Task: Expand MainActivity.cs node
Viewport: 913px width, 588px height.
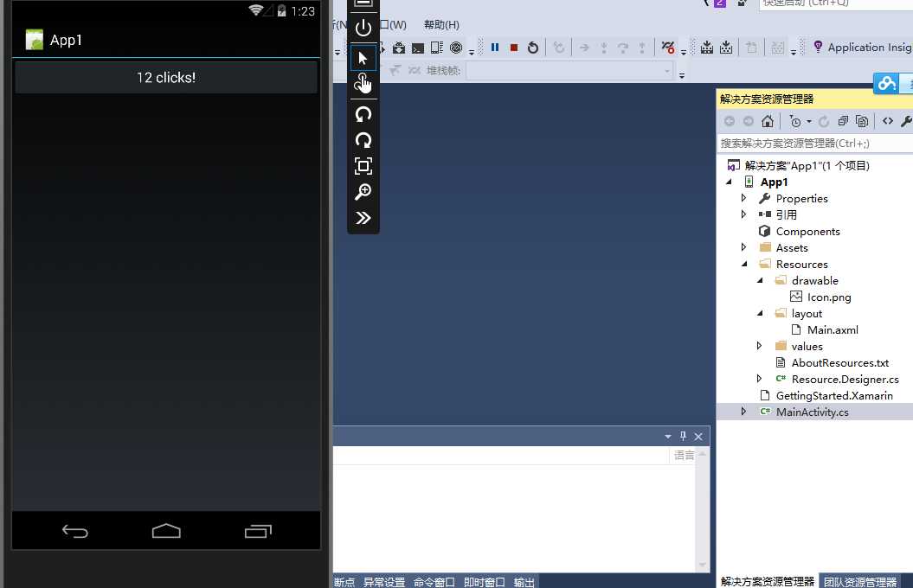Action: 743,412
